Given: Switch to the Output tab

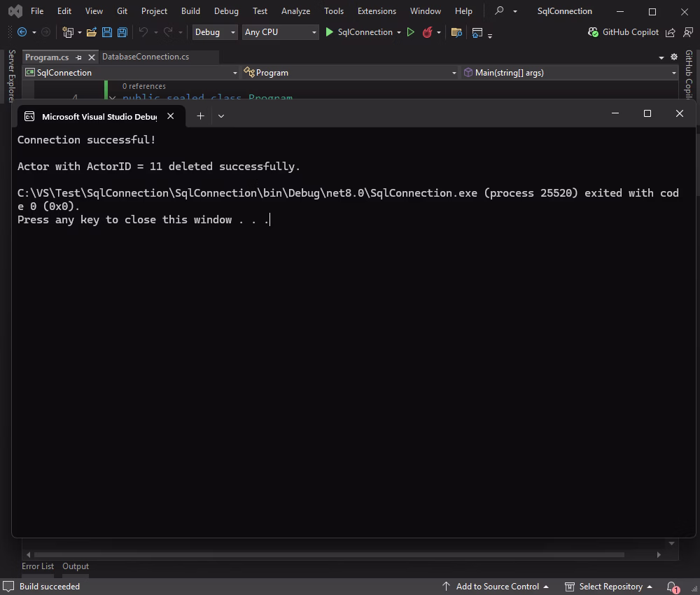Looking at the screenshot, I should pos(75,566).
